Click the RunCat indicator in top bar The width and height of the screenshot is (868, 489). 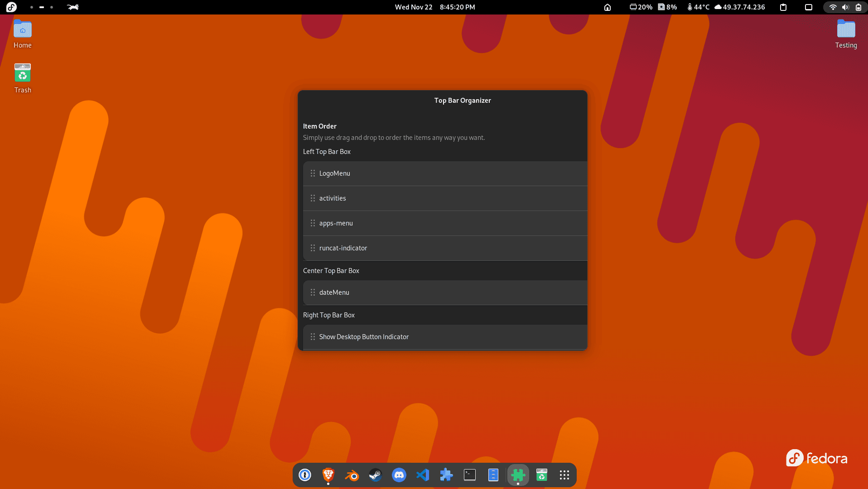[x=73, y=7]
